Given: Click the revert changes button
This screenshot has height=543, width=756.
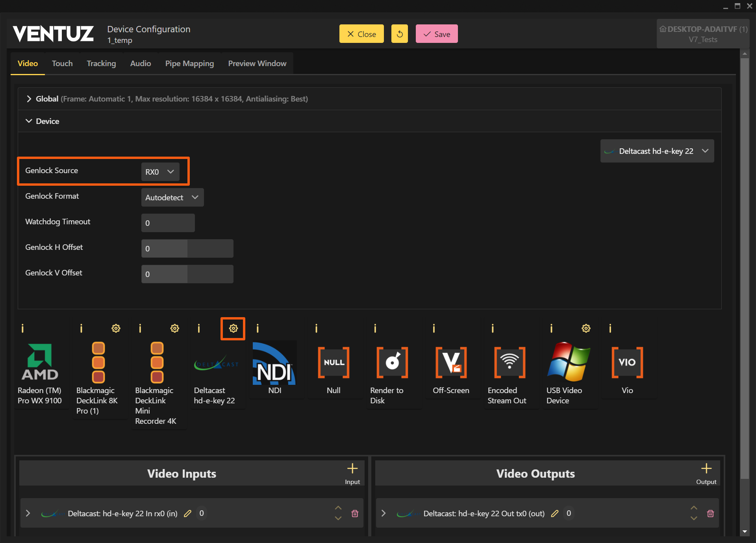Looking at the screenshot, I should point(399,34).
